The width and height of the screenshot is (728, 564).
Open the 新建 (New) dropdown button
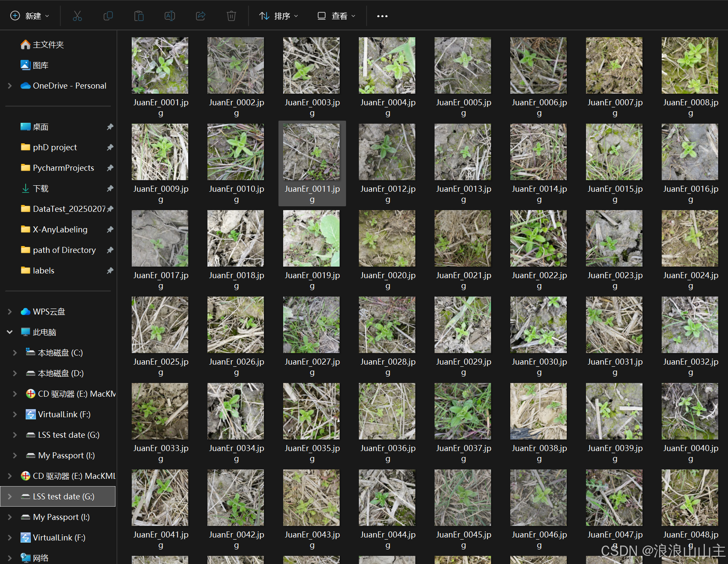pyautogui.click(x=30, y=16)
